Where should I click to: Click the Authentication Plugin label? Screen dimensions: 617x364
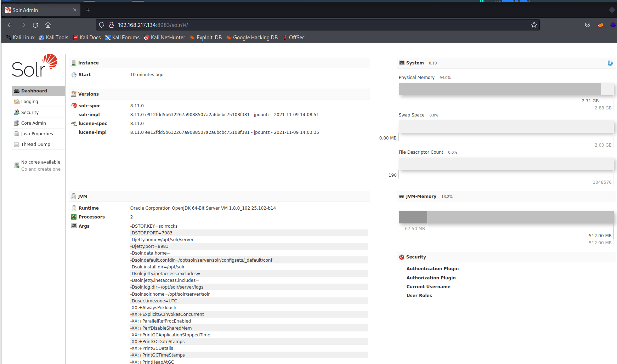pos(432,269)
